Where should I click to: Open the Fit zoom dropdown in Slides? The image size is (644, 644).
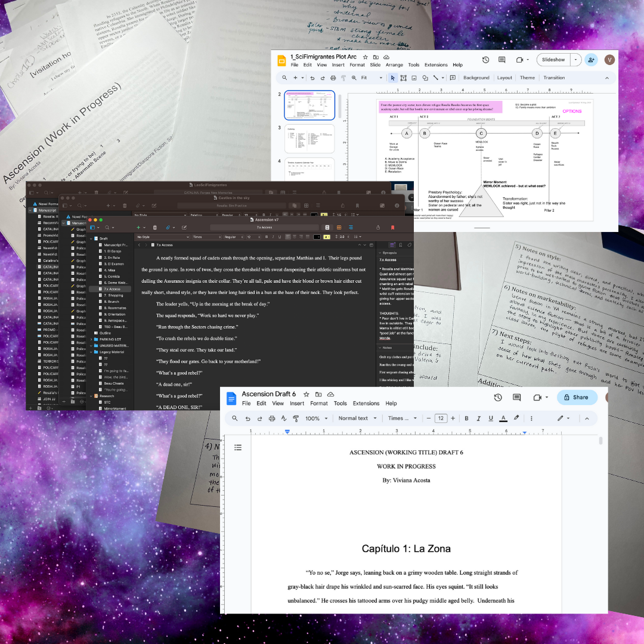tap(371, 78)
